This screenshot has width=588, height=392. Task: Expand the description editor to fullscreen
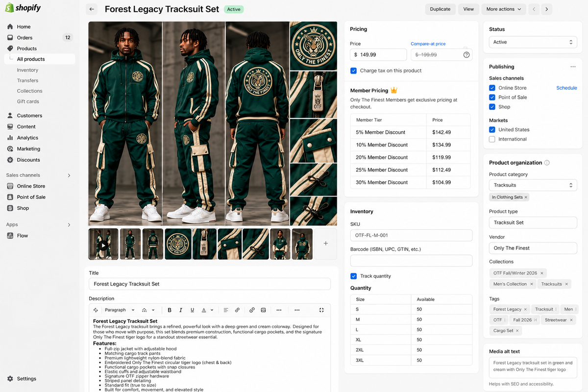point(321,310)
